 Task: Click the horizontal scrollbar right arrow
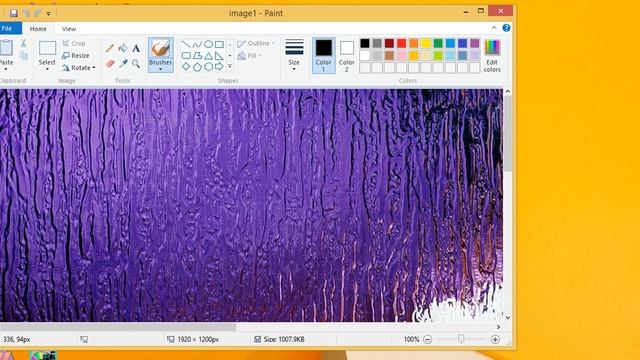pos(498,327)
